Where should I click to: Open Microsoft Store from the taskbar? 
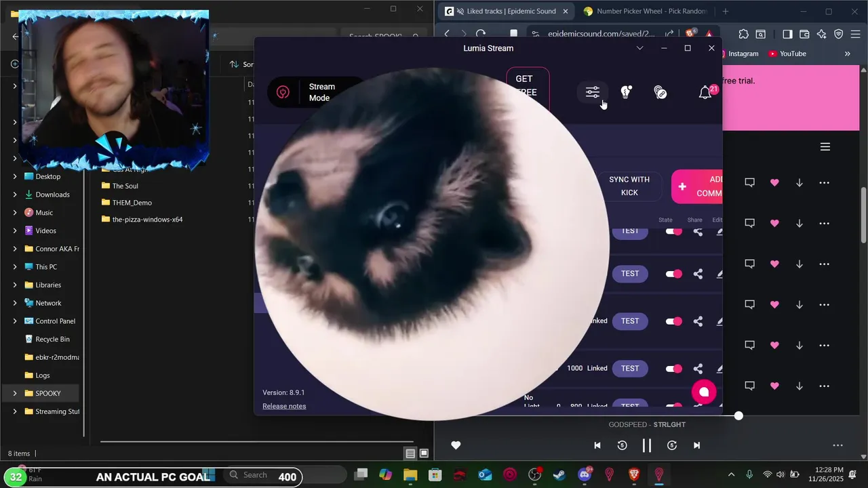tap(435, 475)
